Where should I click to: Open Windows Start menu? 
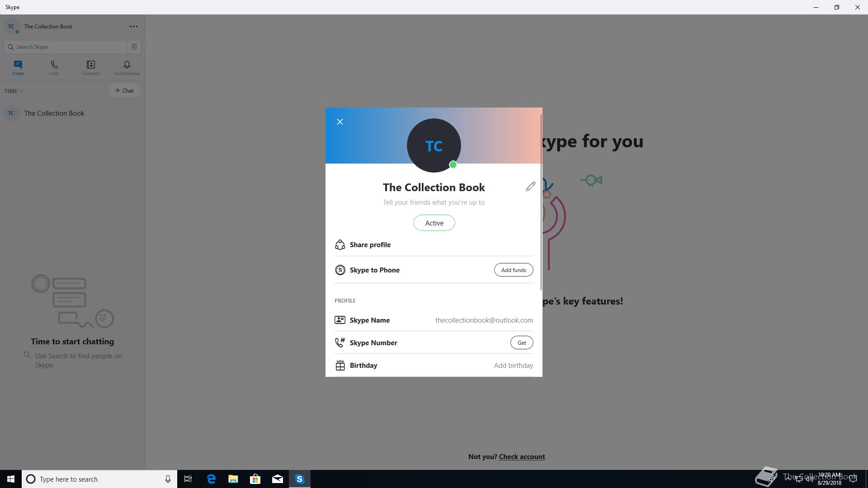point(11,479)
